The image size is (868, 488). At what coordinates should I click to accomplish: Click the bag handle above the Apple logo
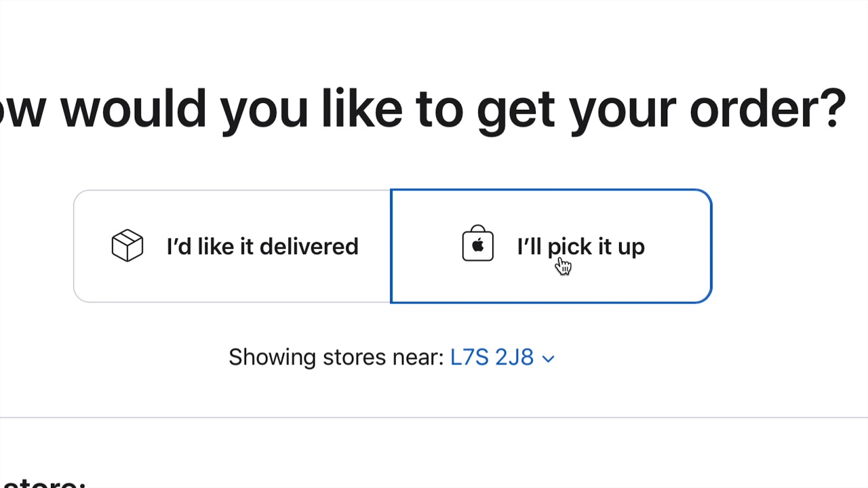coord(478,229)
